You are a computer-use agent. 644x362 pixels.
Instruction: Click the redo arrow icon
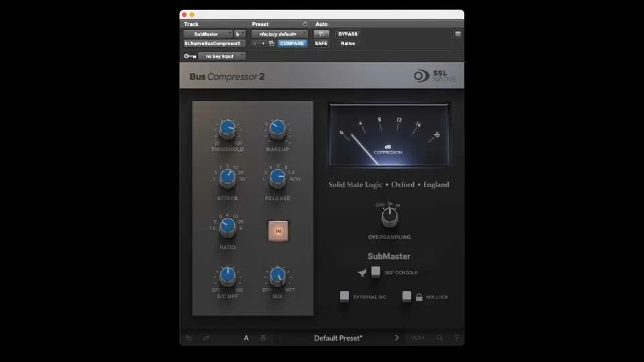(206, 338)
